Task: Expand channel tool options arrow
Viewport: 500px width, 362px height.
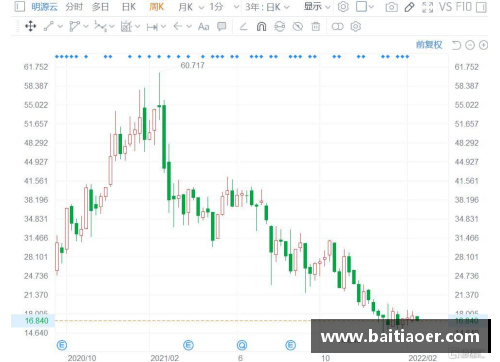Action: coord(86,26)
